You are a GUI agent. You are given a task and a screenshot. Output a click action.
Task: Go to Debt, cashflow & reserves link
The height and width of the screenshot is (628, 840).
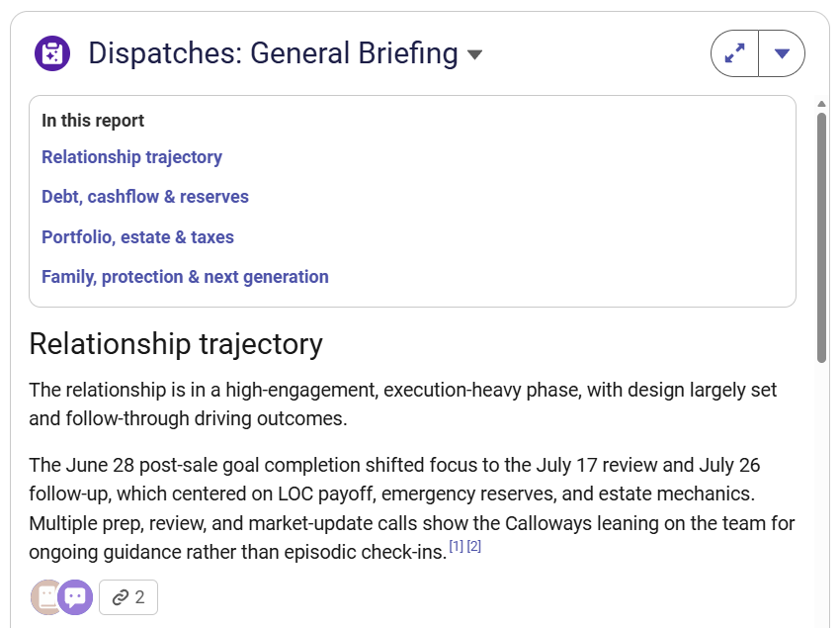[x=145, y=197]
